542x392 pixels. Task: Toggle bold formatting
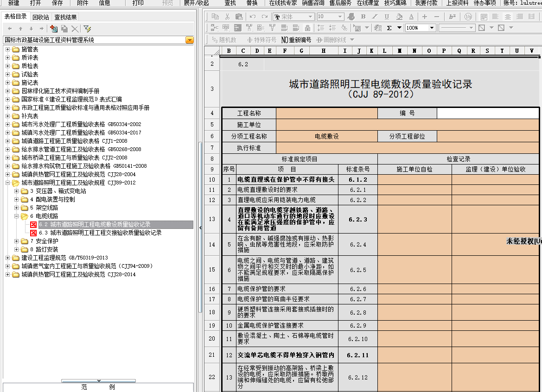(363, 17)
